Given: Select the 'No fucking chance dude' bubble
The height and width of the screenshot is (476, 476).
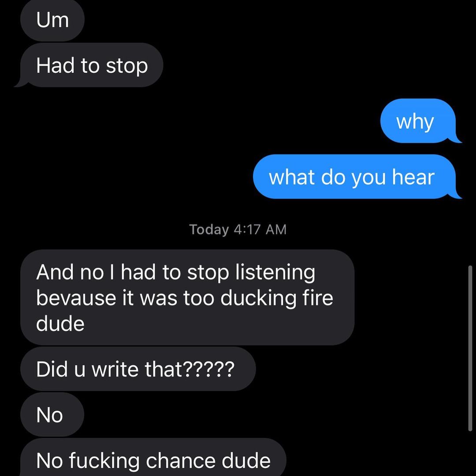Looking at the screenshot, I should (153, 458).
